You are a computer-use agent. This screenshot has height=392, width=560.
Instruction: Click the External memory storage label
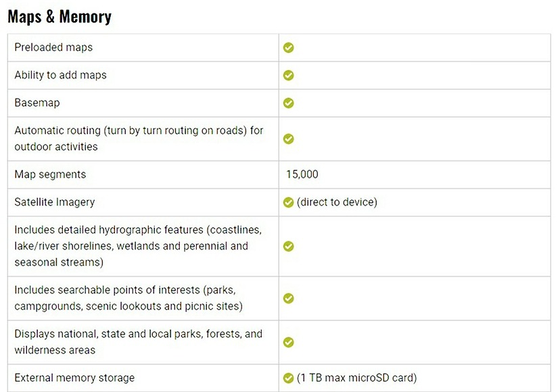(74, 378)
